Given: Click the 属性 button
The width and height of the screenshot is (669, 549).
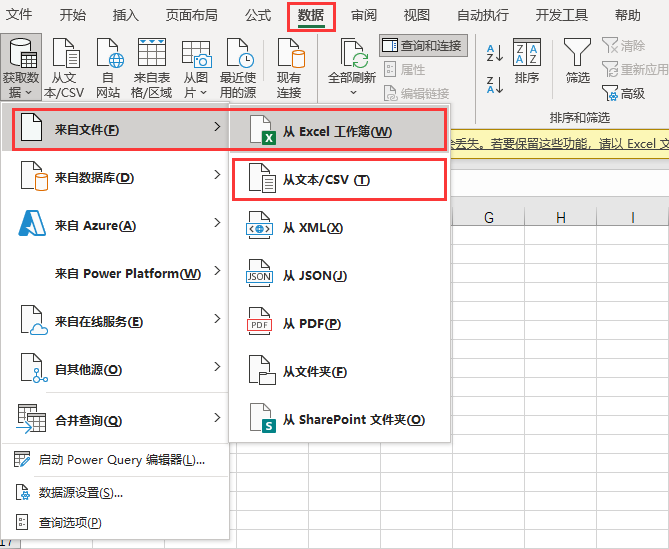Looking at the screenshot, I should point(404,69).
